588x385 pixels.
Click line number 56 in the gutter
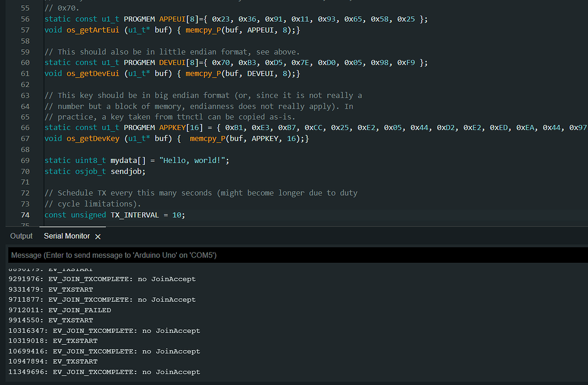click(25, 19)
